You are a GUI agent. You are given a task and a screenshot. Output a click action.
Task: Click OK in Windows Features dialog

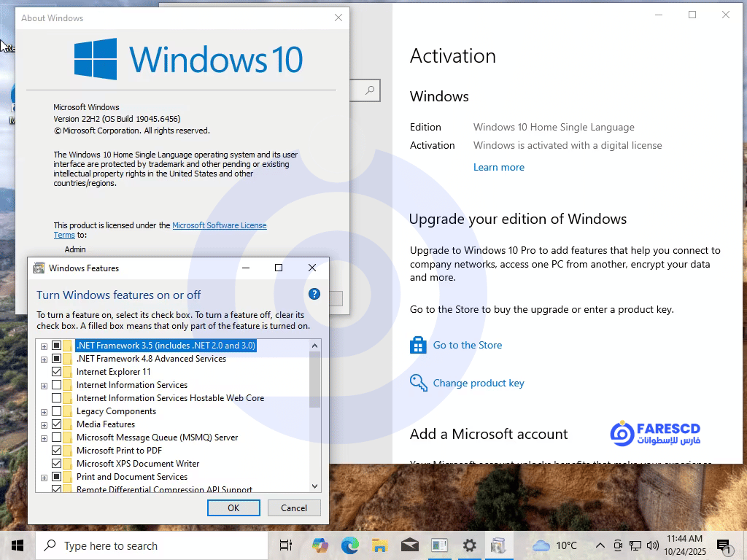(233, 508)
